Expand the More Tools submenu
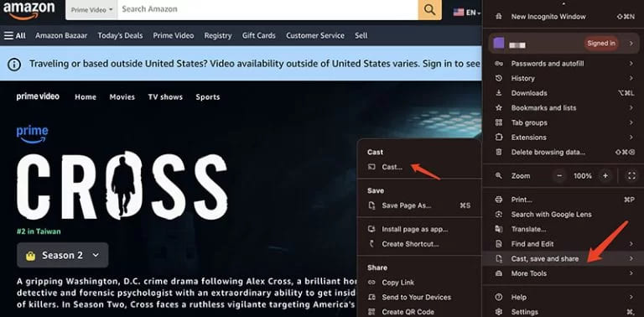644x317 pixels. (631, 273)
